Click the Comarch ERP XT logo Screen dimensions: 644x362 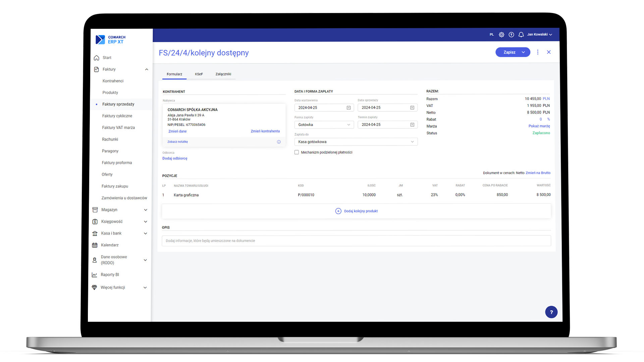click(x=110, y=40)
